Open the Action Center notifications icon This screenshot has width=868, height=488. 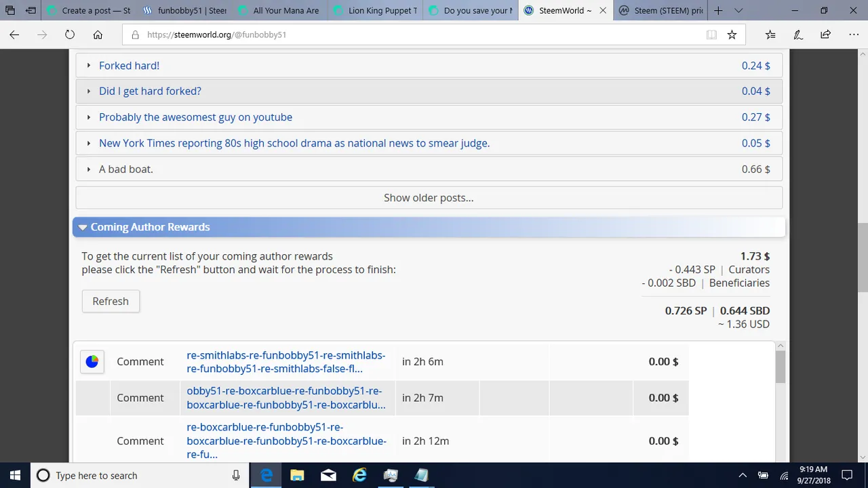point(847,475)
